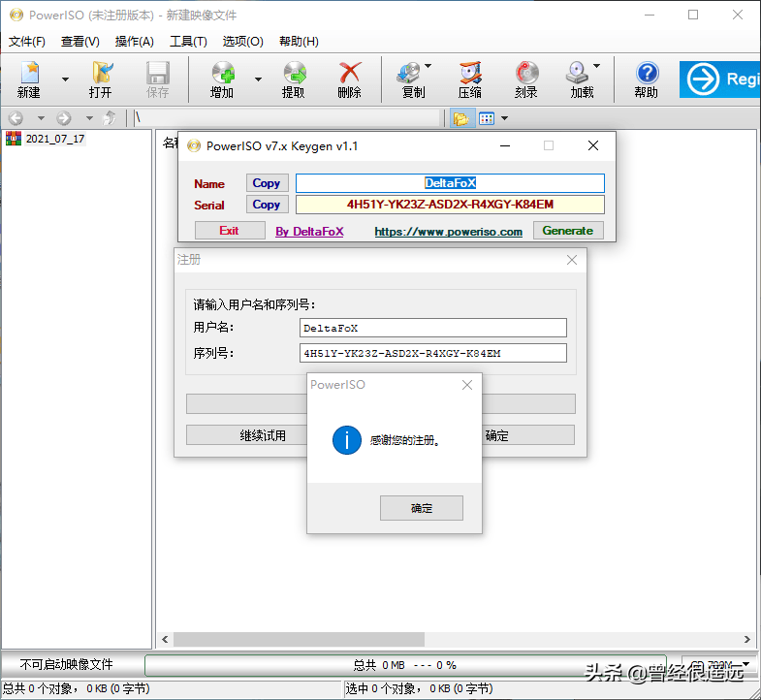
Task: Click the 不可启动映像文件 status label
Action: click(67, 664)
